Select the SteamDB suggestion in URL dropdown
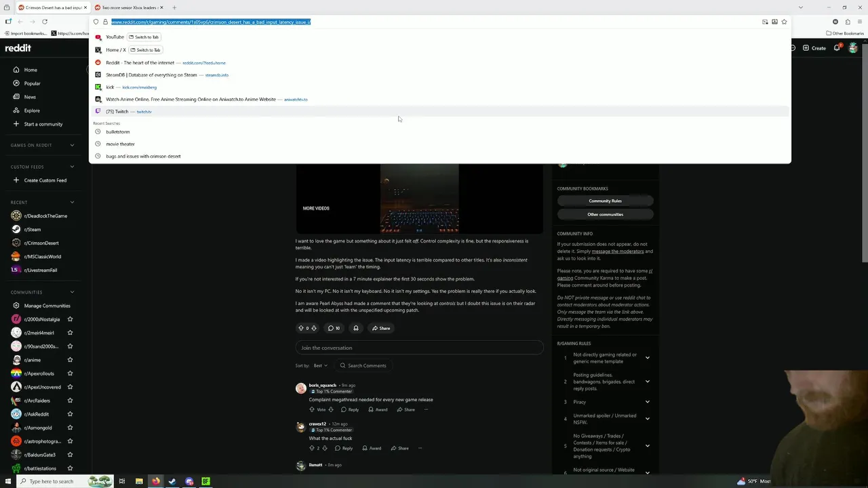The width and height of the screenshot is (868, 488). (x=439, y=75)
